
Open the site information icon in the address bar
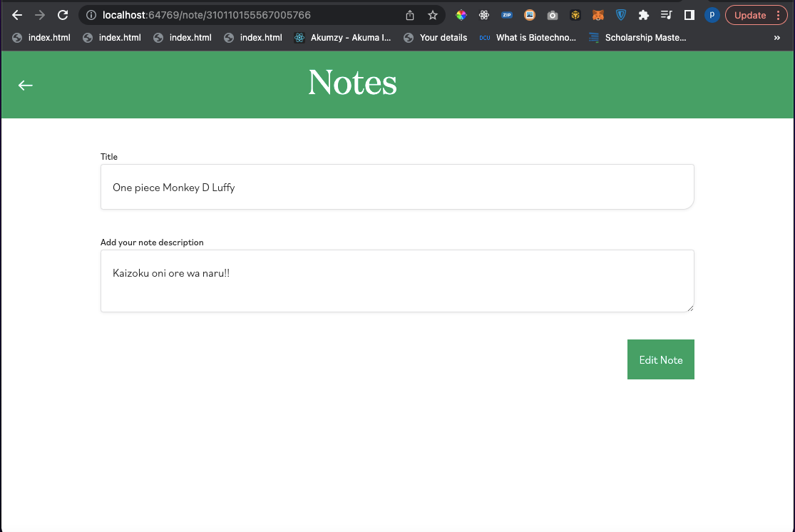(91, 15)
